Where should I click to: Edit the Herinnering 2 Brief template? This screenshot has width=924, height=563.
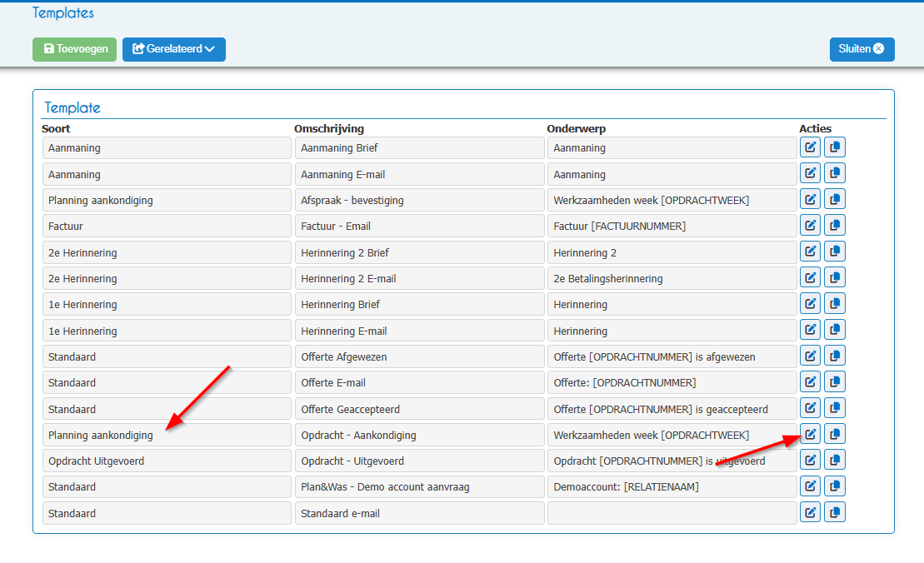(810, 252)
